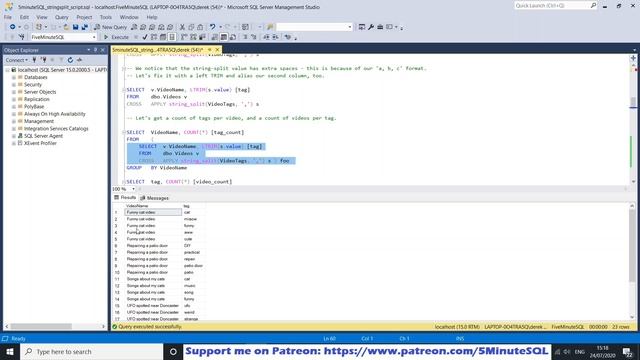Click the Find in Files icon

click(270, 27)
